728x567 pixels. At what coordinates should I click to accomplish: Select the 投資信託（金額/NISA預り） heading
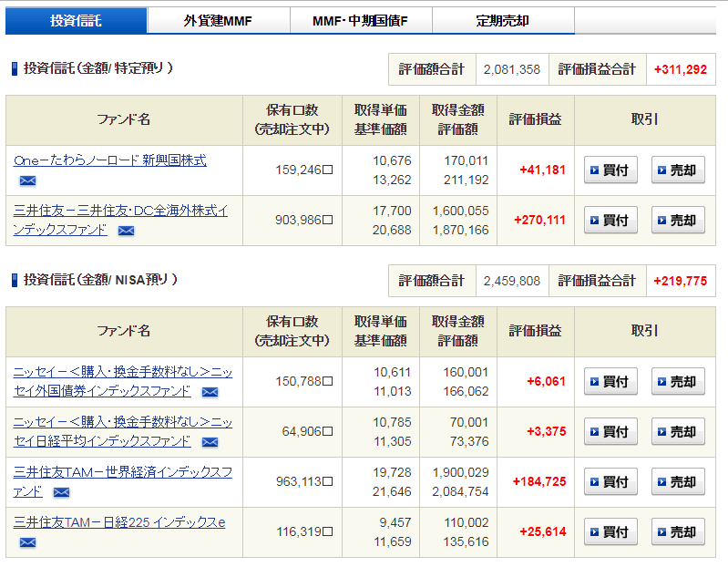point(100,280)
